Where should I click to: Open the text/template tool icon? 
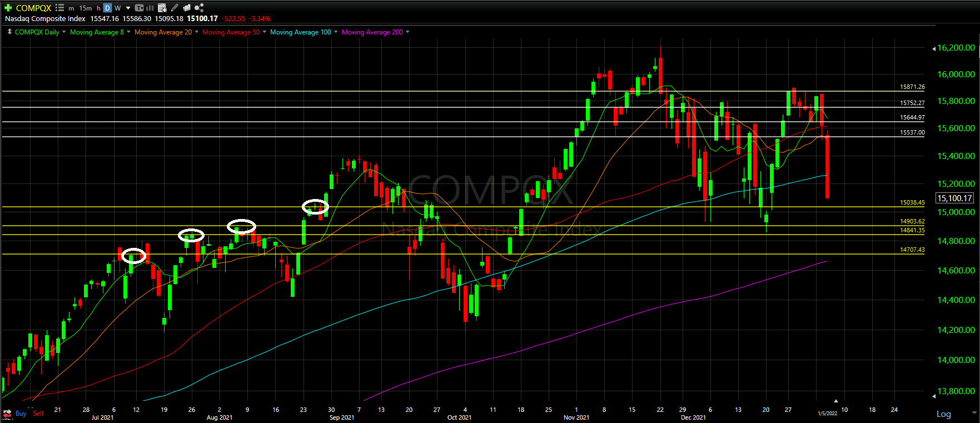[139, 8]
